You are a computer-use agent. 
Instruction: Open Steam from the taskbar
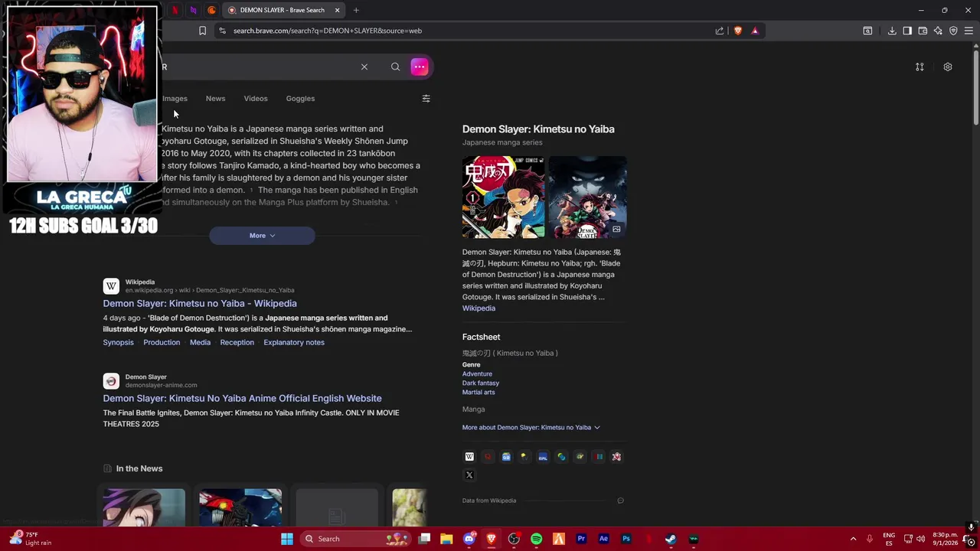tap(671, 539)
